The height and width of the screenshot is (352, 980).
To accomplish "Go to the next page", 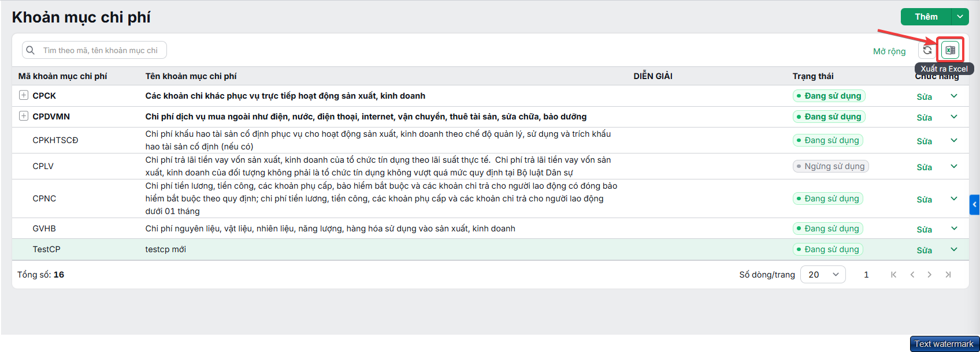I will coord(929,275).
